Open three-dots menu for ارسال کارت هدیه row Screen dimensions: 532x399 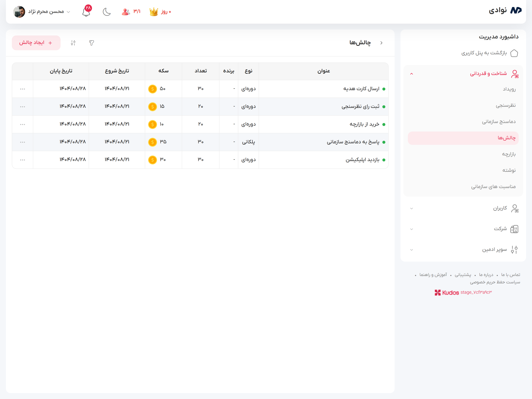(x=22, y=89)
